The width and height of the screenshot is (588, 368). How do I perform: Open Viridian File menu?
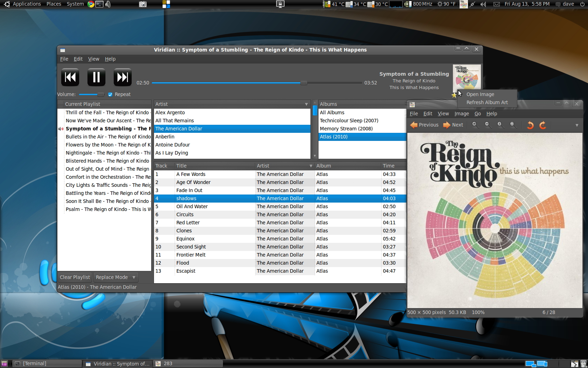[x=64, y=59]
